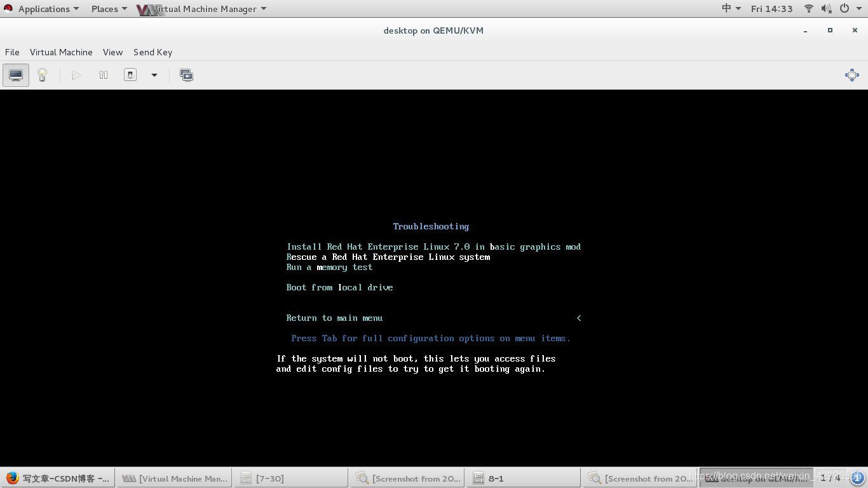Open the Send Key menu

pos(153,52)
